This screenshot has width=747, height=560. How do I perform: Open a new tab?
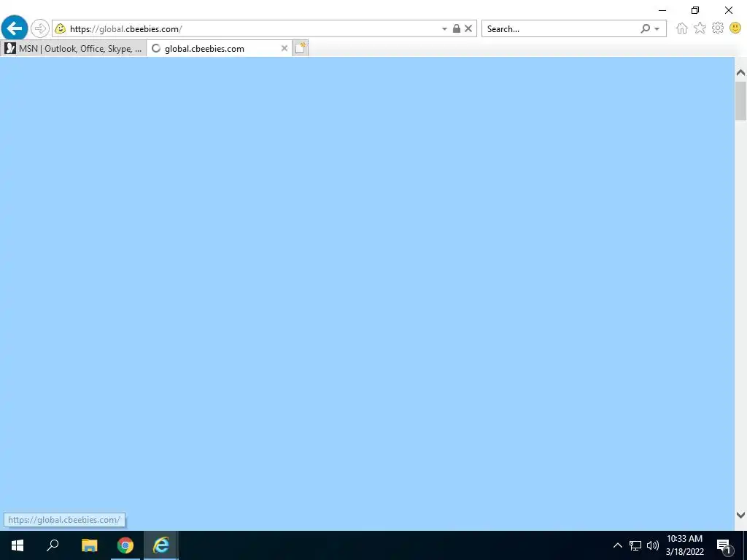(x=300, y=48)
